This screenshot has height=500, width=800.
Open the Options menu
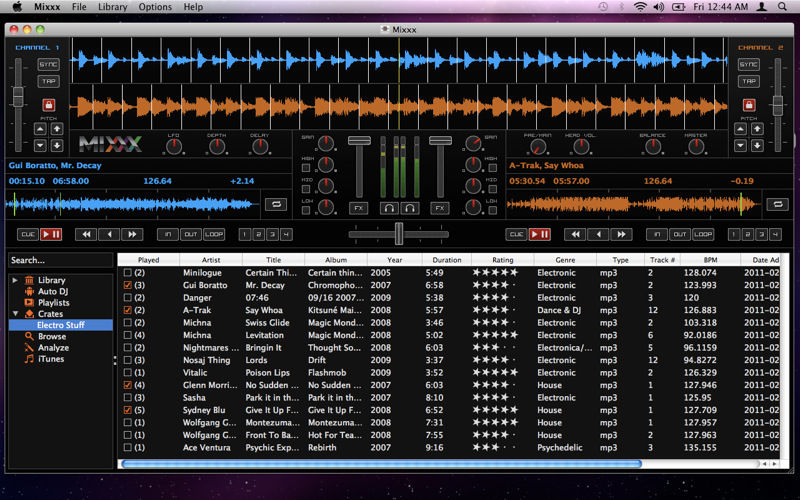(155, 7)
